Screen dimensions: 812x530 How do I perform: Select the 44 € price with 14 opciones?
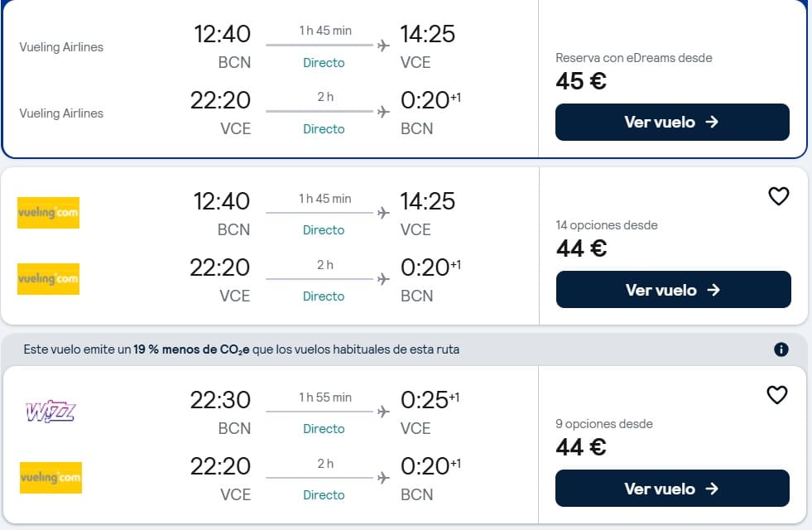click(582, 248)
